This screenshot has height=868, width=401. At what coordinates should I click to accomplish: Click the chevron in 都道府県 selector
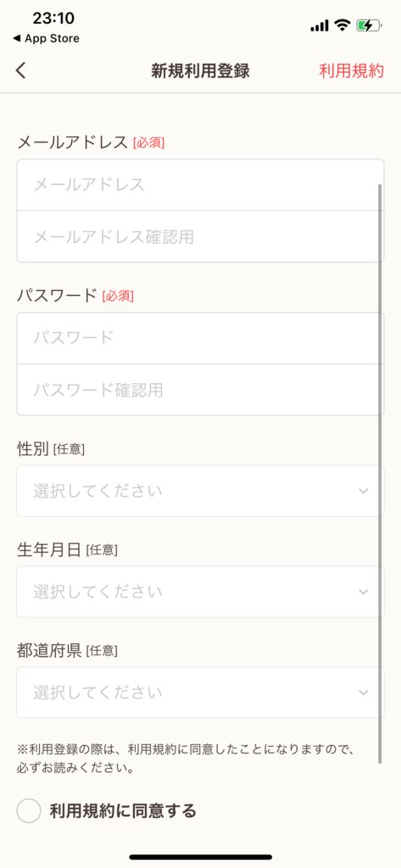tap(364, 693)
